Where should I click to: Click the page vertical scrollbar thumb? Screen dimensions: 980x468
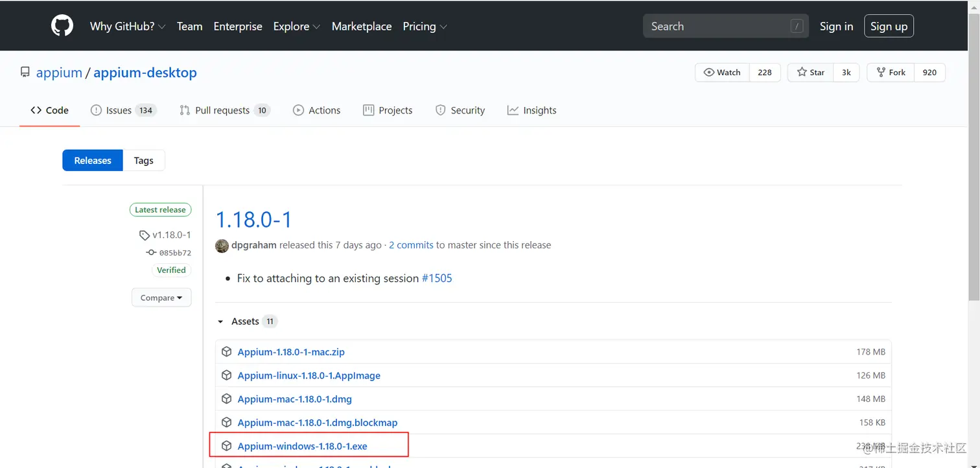(x=974, y=156)
